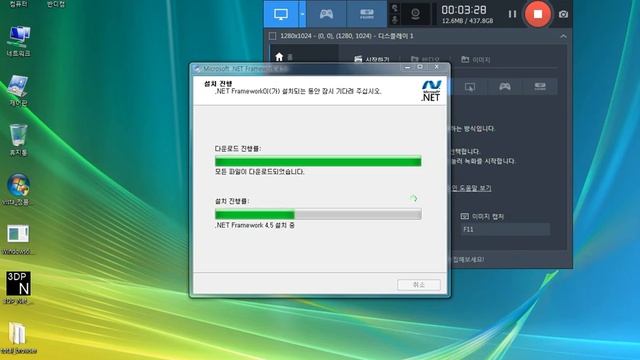Click the .NET logo in installer header
The height and width of the screenshot is (360, 640).
(x=431, y=91)
